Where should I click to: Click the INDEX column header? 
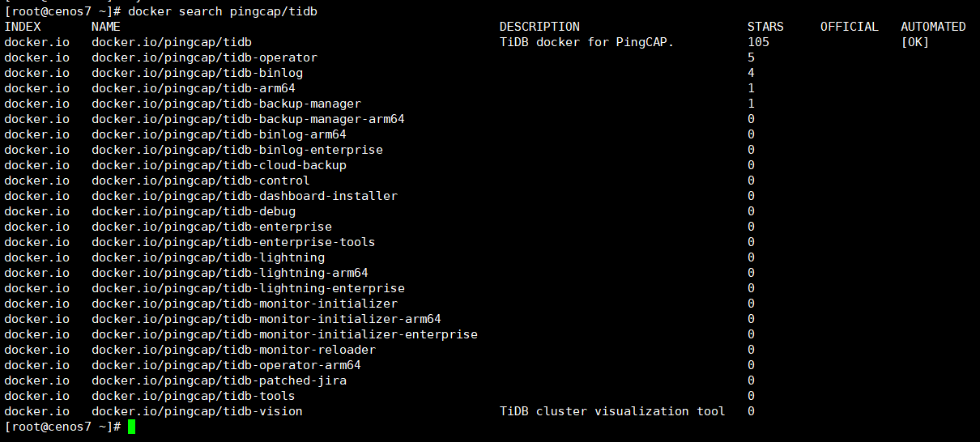pyautogui.click(x=23, y=27)
